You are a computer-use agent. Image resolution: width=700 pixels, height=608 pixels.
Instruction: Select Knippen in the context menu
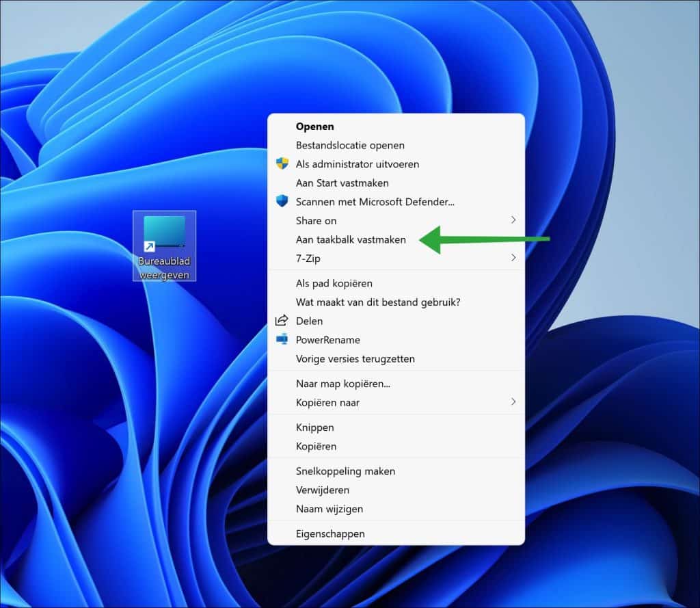point(314,427)
